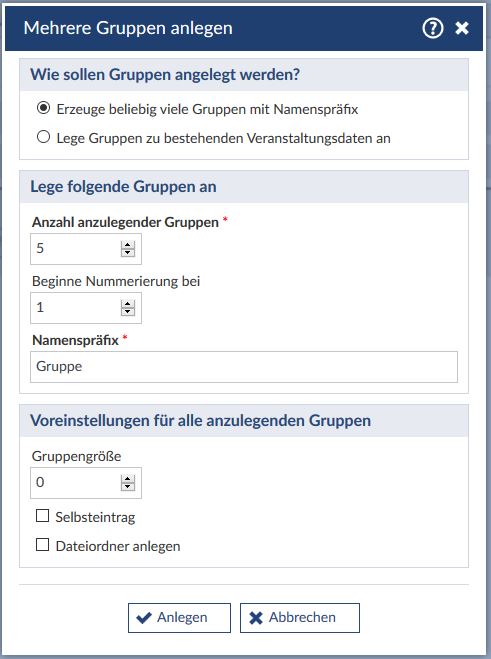Screen dimensions: 491x659
Task: Click into the Beginne Nummerierung bei field
Action: click(86, 308)
